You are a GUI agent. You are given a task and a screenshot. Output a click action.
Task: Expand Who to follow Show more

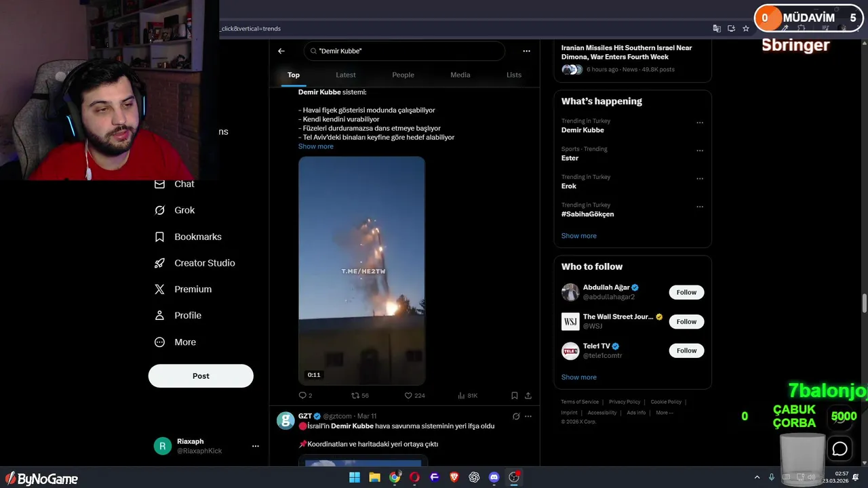point(579,377)
